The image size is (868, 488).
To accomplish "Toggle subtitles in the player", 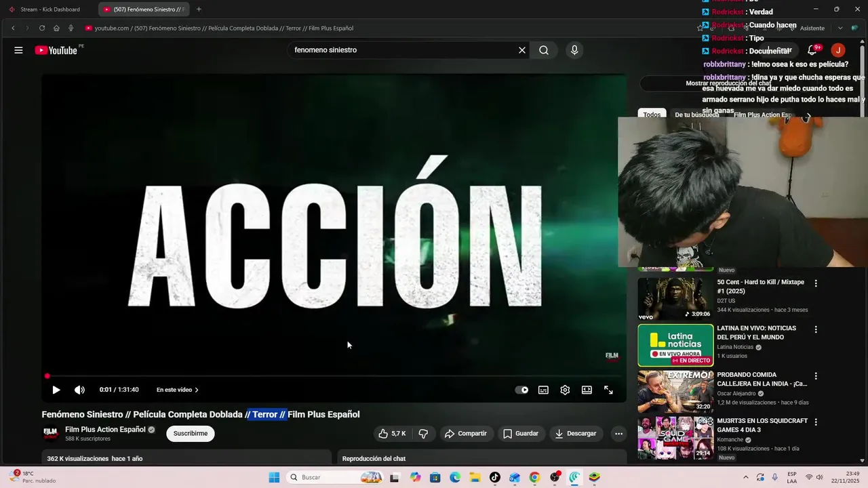I will click(543, 390).
